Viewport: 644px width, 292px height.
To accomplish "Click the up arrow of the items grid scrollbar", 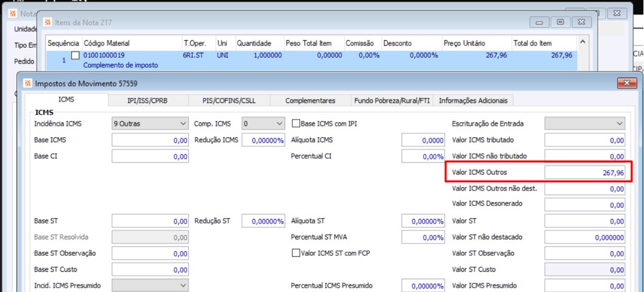I will pyautogui.click(x=582, y=42).
